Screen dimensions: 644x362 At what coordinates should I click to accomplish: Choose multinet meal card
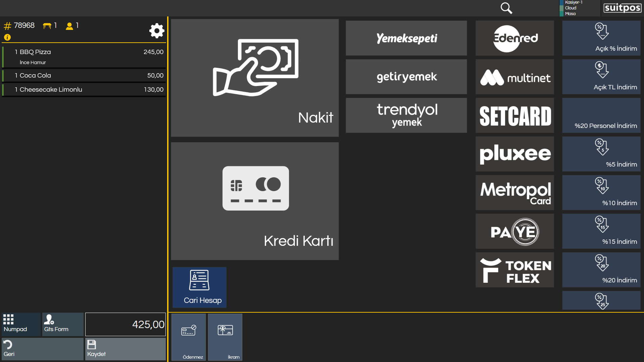coord(515,77)
